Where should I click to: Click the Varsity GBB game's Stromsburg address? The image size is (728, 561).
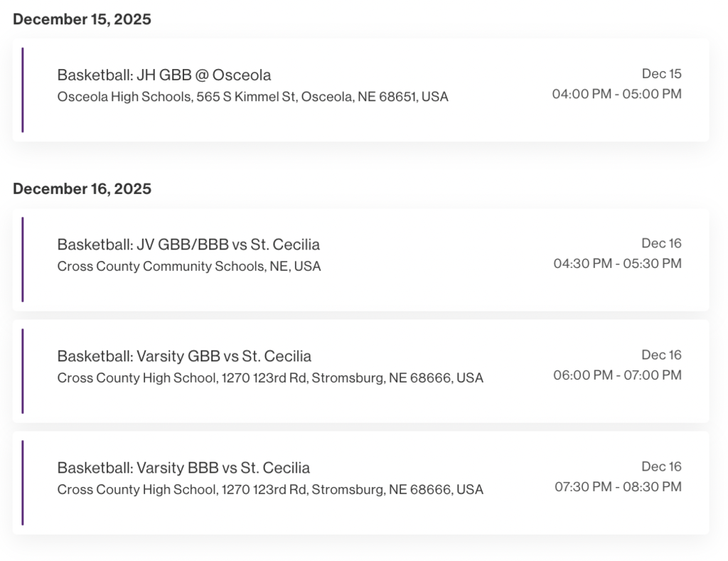270,378
